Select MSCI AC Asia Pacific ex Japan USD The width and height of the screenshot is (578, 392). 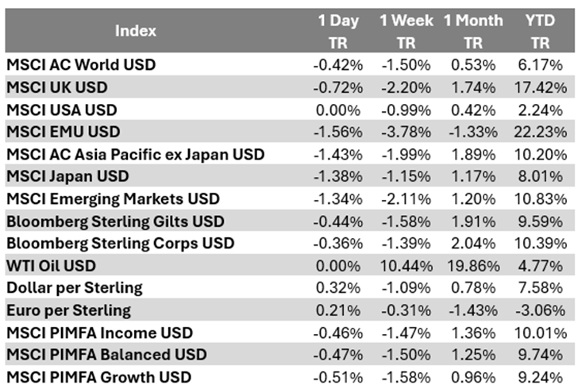(135, 154)
